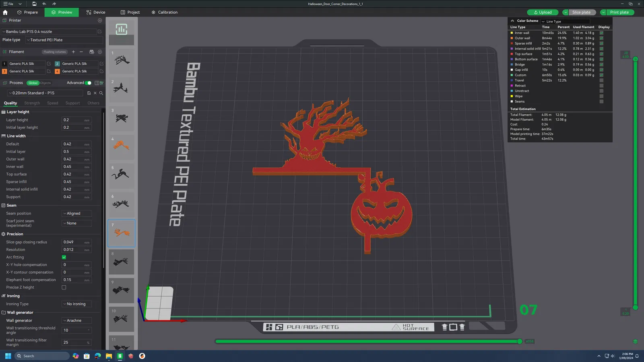
Task: Select the Support settings tab
Action: pos(73,103)
